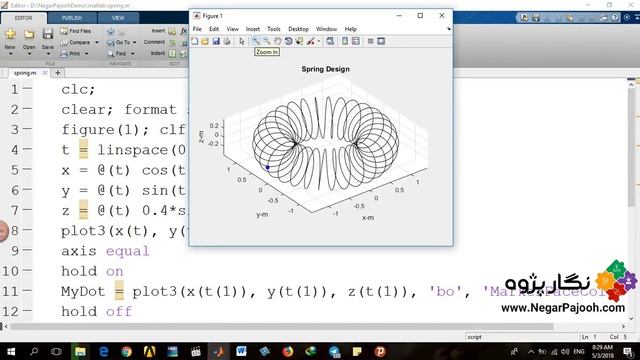Click the Print button in Editor ribbon
The width and height of the screenshot is (640, 360).
pos(70,53)
